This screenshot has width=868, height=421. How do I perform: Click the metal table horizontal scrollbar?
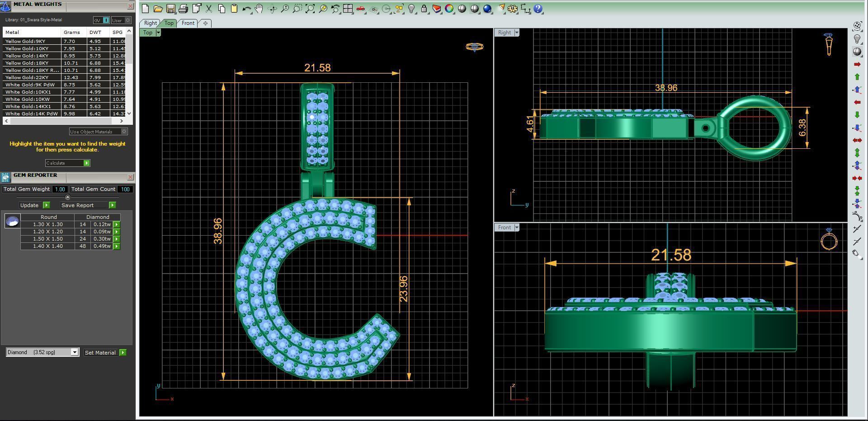pyautogui.click(x=64, y=121)
